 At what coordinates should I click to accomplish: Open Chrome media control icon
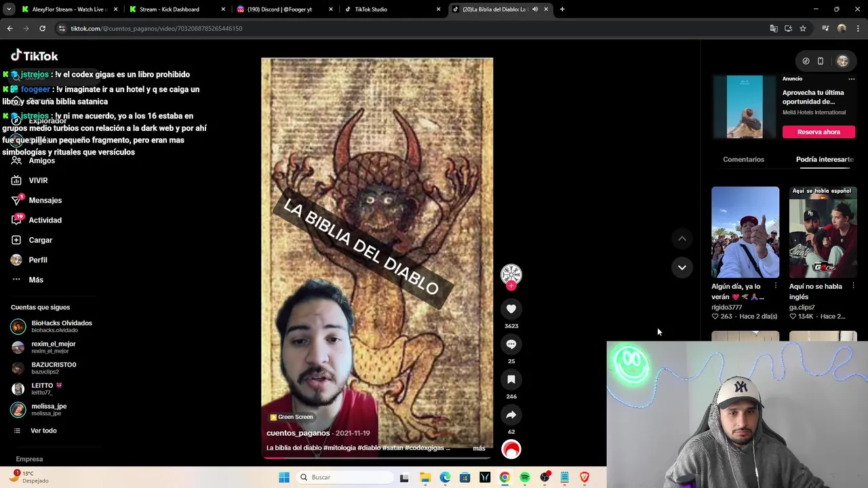[x=825, y=28]
